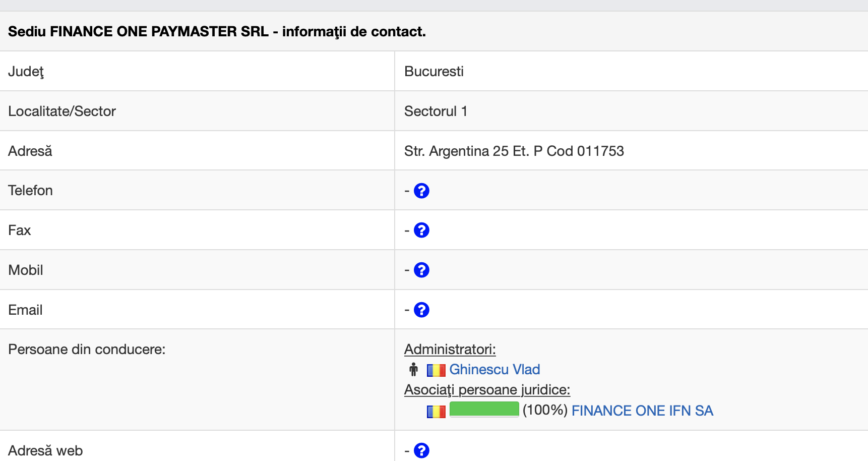Click the Administratori heading
Screen dimensions: 868x461
point(450,349)
